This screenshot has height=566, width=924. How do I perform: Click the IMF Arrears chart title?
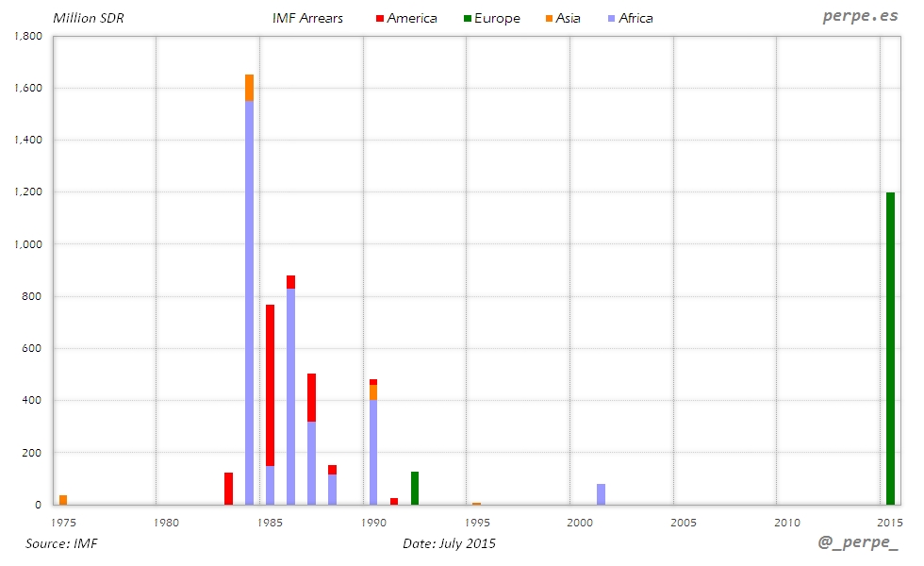pyautogui.click(x=307, y=19)
